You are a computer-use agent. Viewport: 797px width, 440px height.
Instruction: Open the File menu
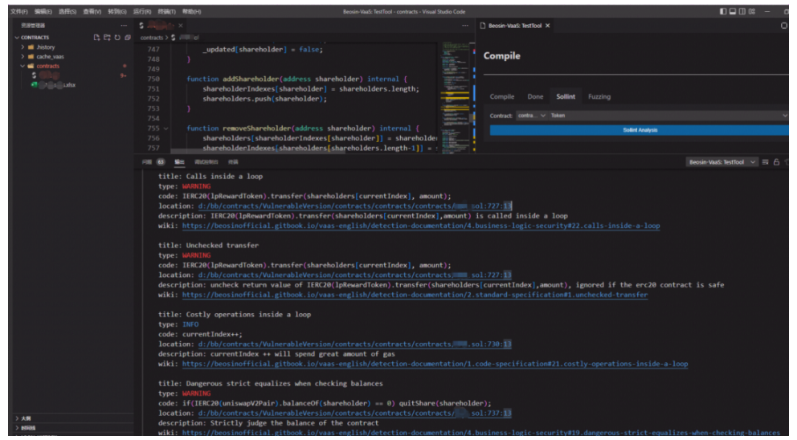click(x=19, y=11)
